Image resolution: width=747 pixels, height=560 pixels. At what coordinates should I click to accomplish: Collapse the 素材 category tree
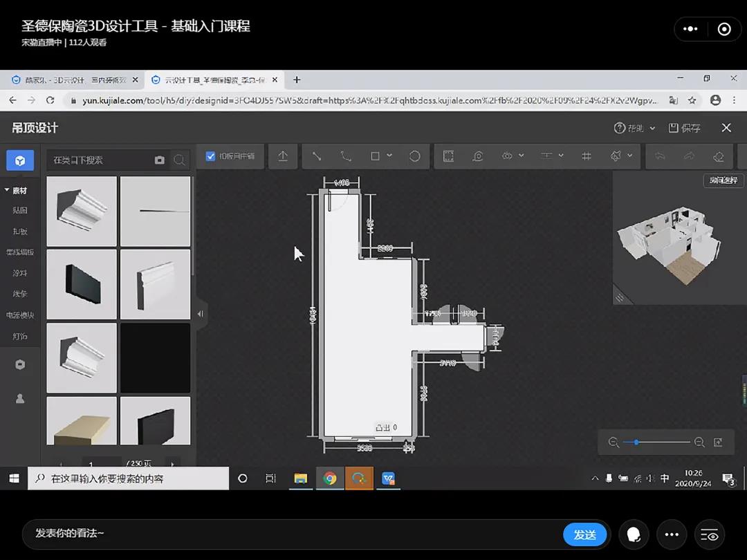[x=7, y=190]
